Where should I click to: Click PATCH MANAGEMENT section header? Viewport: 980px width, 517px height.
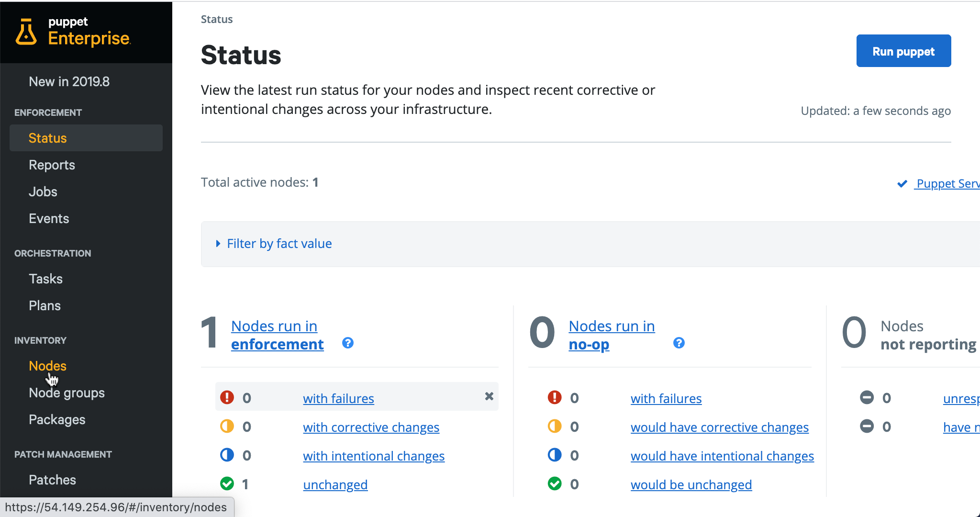63,454
